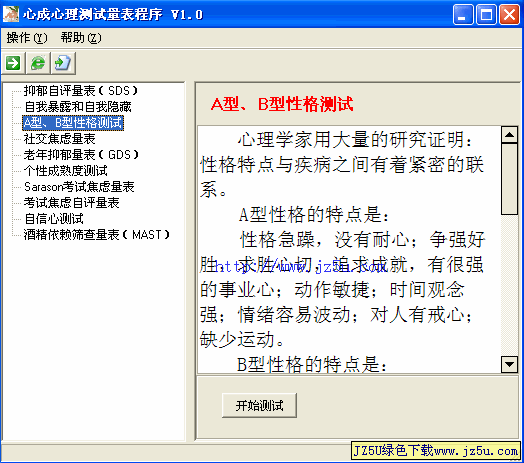Click the description scrollbar down arrow

point(510,364)
